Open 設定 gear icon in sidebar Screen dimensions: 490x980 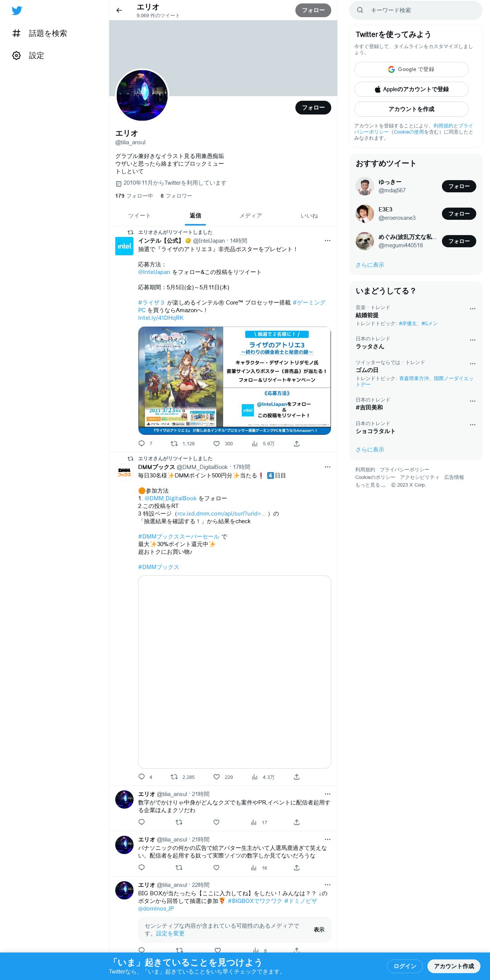tap(16, 55)
